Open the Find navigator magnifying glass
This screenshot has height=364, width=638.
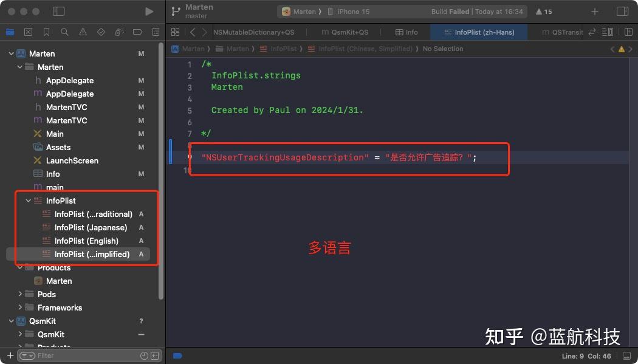(x=64, y=32)
